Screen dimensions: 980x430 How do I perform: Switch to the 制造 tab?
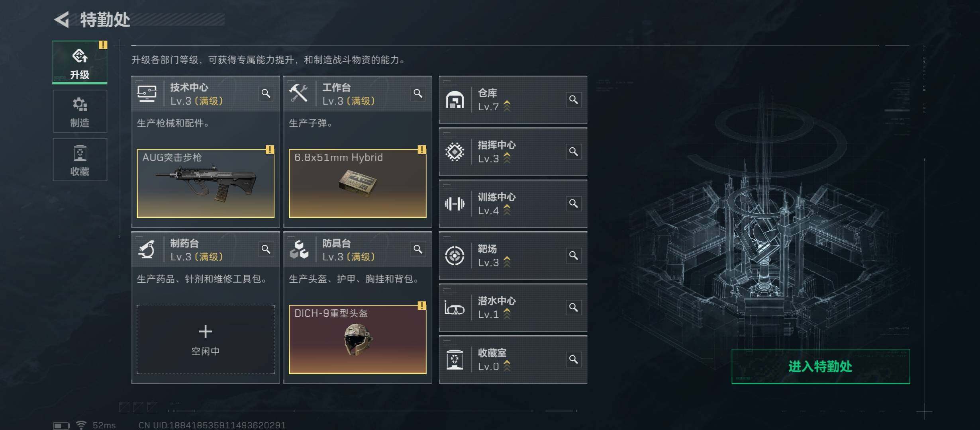tap(80, 111)
